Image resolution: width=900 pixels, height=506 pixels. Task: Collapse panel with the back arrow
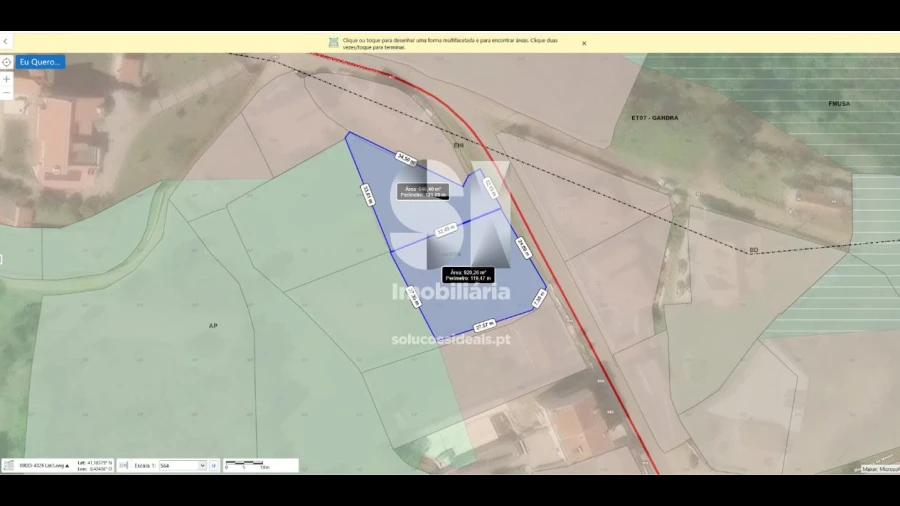pyautogui.click(x=6, y=42)
